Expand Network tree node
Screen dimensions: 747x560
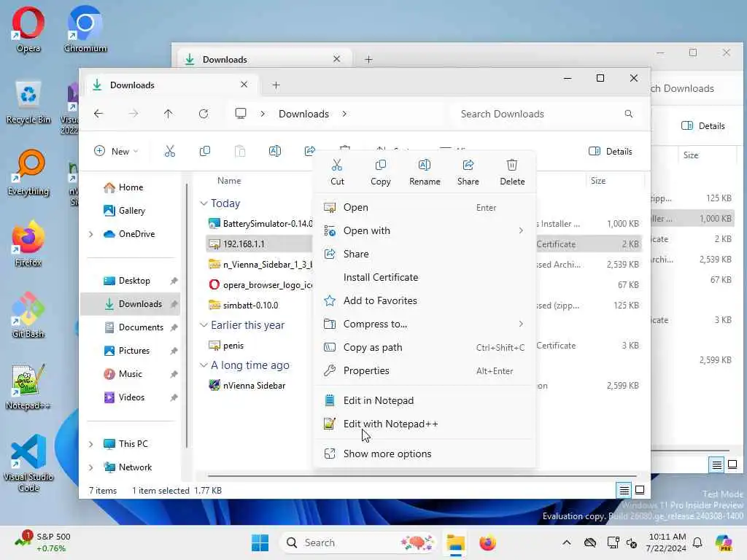(x=91, y=467)
